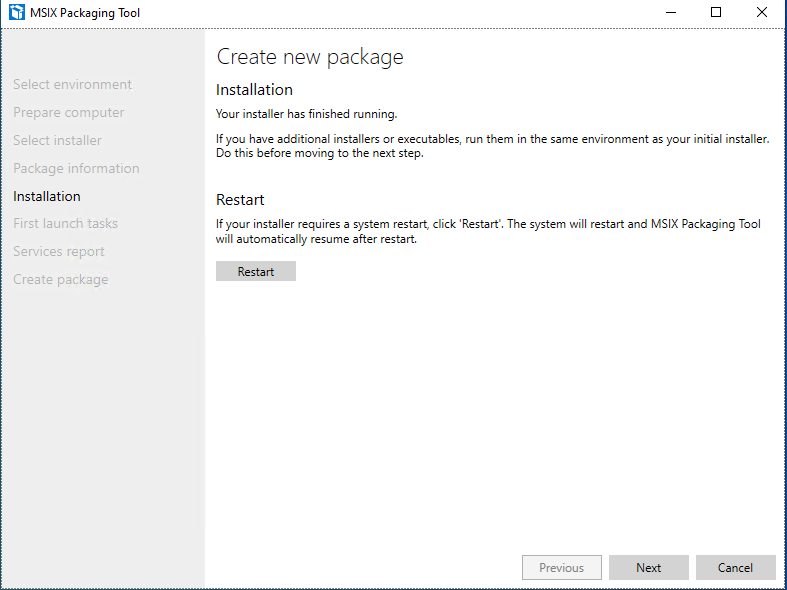The image size is (787, 590).
Task: Click the 'Restart' section heading
Action: pyautogui.click(x=240, y=200)
